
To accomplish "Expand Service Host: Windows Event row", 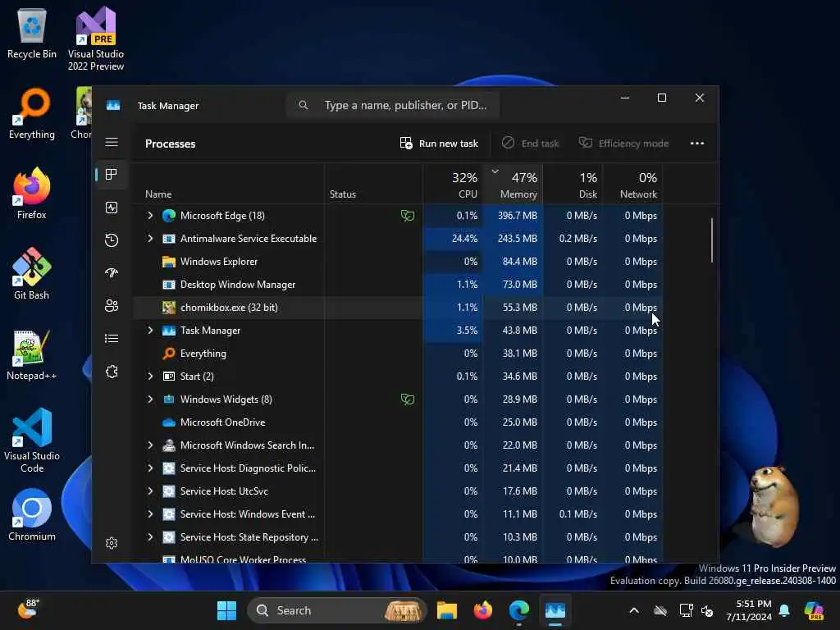I will (150, 514).
